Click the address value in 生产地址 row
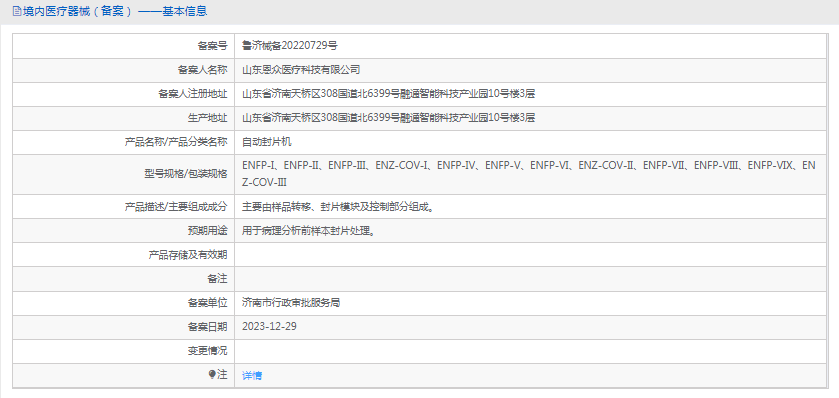The image size is (839, 398). (x=388, y=118)
